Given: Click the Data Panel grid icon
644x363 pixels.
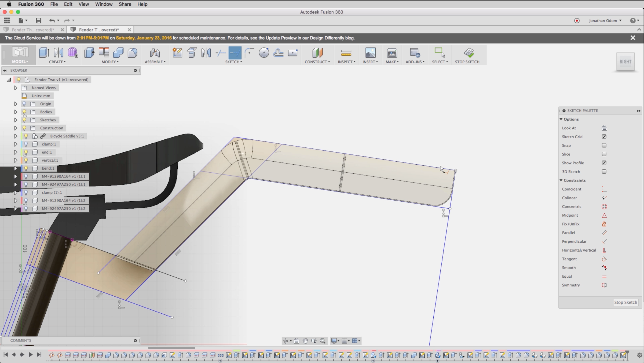Looking at the screenshot, I should (7, 21).
